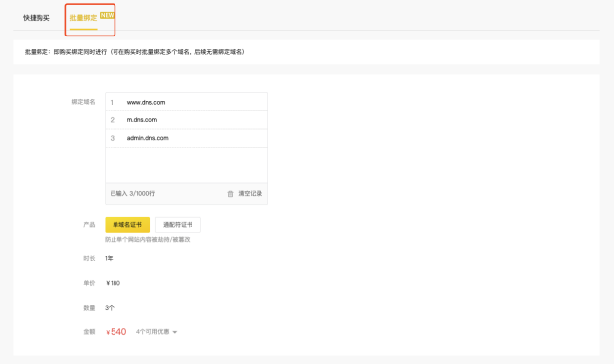Image resolution: width=614 pixels, height=364 pixels.
Task: Choose the 通配符证书 product option
Action: tap(178, 225)
